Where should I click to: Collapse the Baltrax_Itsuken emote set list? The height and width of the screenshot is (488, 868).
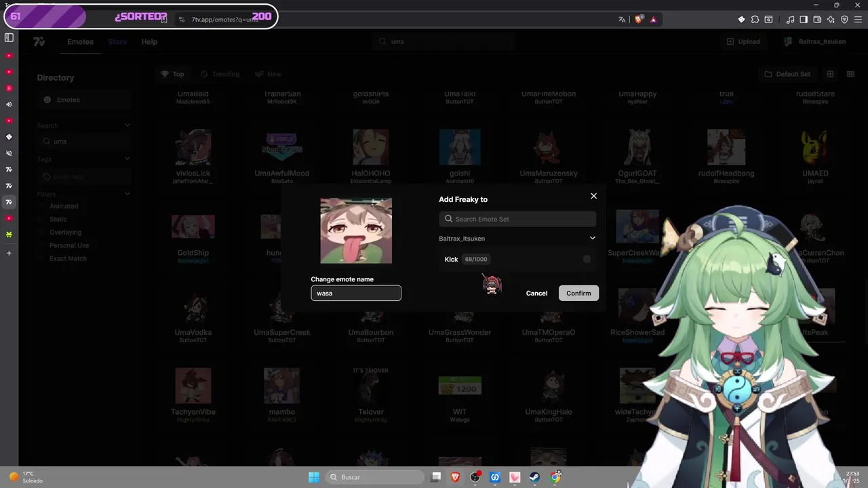click(x=592, y=239)
